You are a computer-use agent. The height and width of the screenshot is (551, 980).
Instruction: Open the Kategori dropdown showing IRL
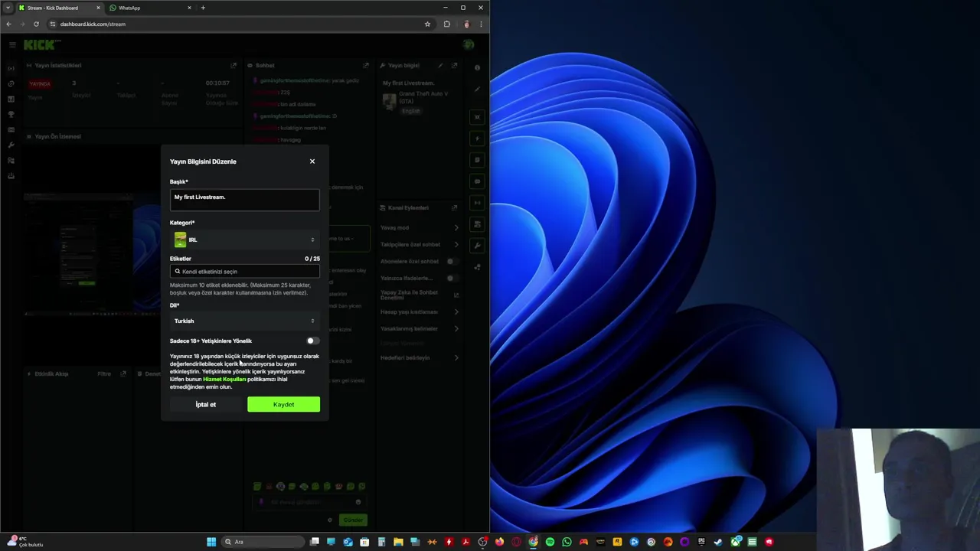(245, 240)
